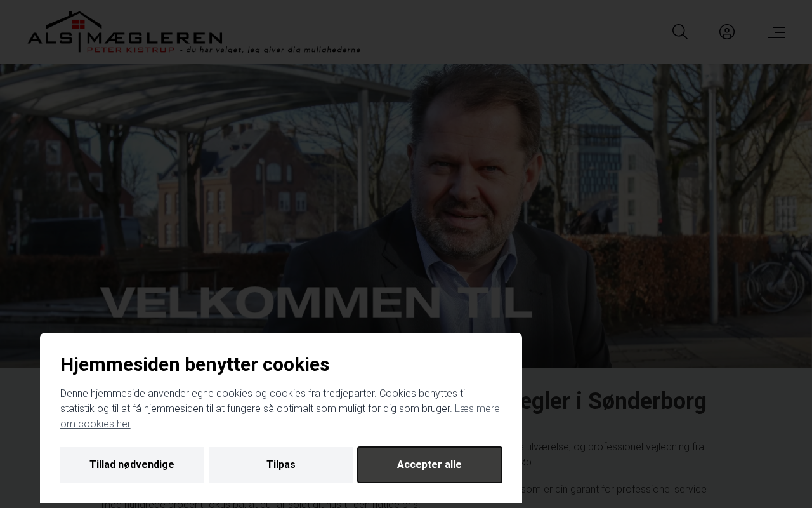Accept all cookies with Accepter alle

tap(429, 465)
